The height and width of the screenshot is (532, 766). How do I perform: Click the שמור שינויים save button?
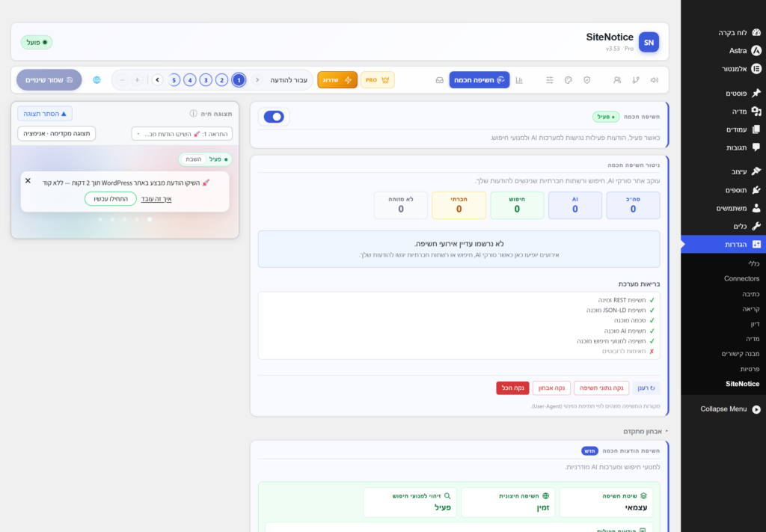(49, 80)
